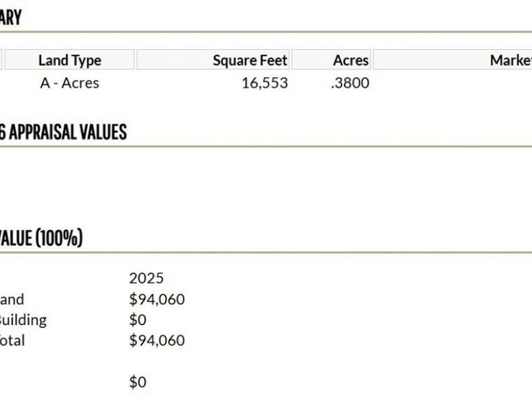Click the Land Type column header
532x399 pixels.
point(69,61)
